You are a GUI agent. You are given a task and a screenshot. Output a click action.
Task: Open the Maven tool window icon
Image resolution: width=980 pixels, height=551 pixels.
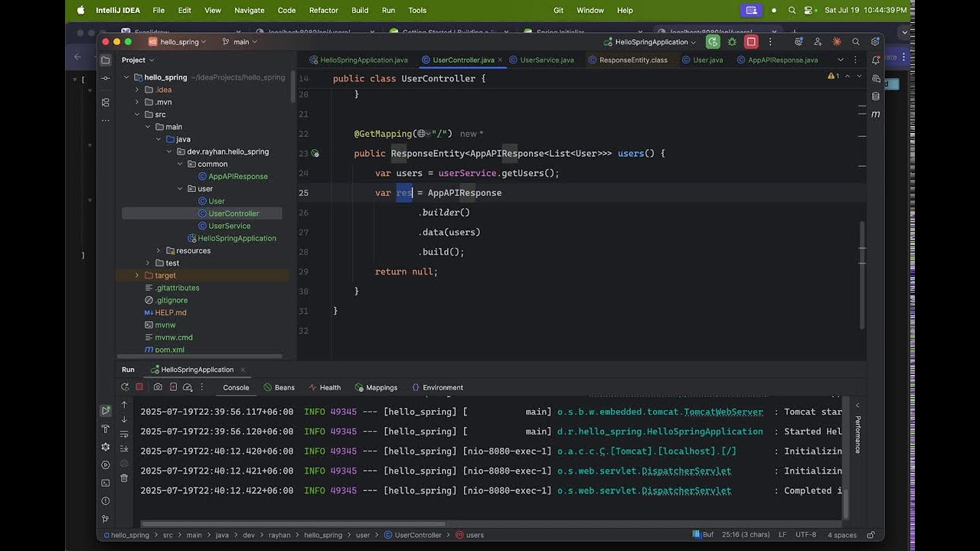(876, 114)
